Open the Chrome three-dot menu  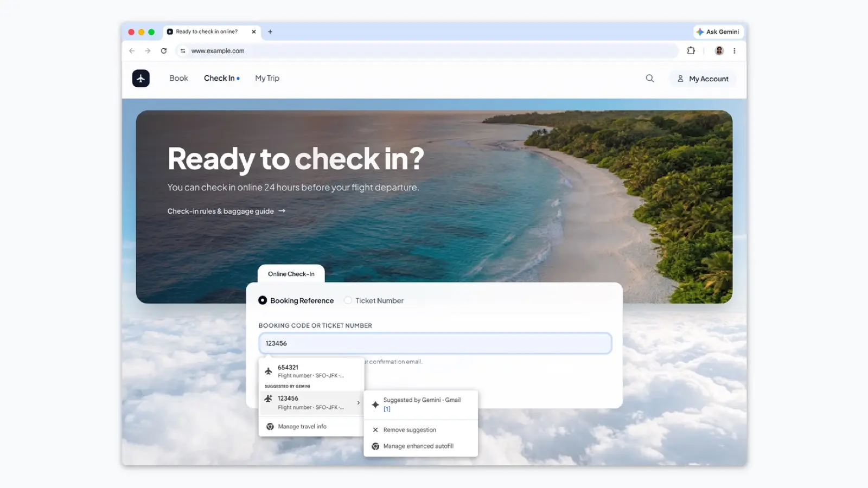pyautogui.click(x=735, y=51)
